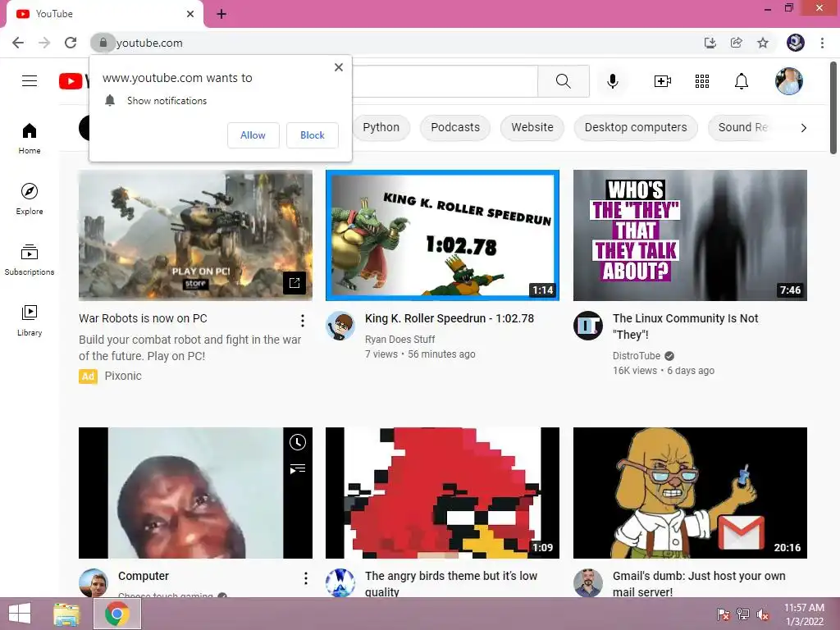Image resolution: width=840 pixels, height=630 pixels.
Task: Show more filter chips with the right arrow
Action: 803,128
